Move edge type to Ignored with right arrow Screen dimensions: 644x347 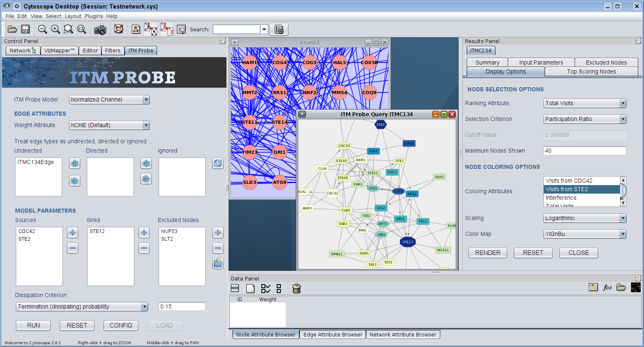(146, 179)
